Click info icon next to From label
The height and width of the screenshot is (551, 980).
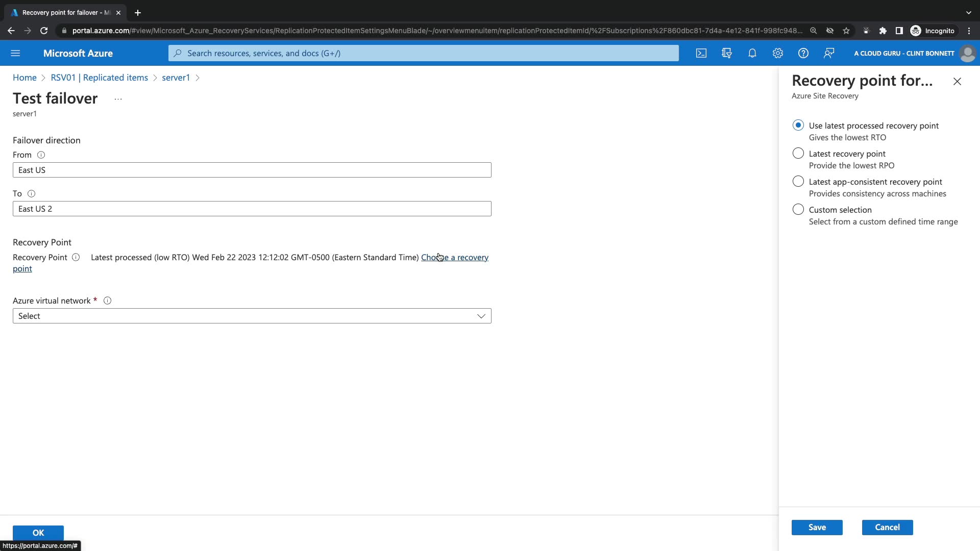pyautogui.click(x=41, y=155)
